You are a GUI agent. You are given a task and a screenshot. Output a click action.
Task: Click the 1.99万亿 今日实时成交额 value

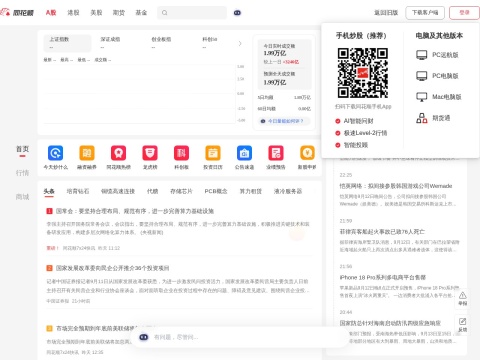[275, 53]
